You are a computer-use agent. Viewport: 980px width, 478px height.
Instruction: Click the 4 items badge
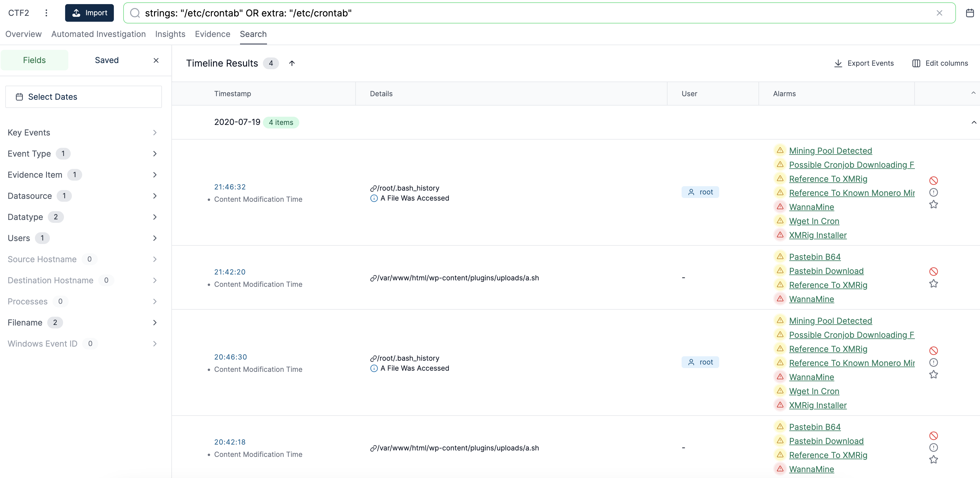tap(281, 123)
